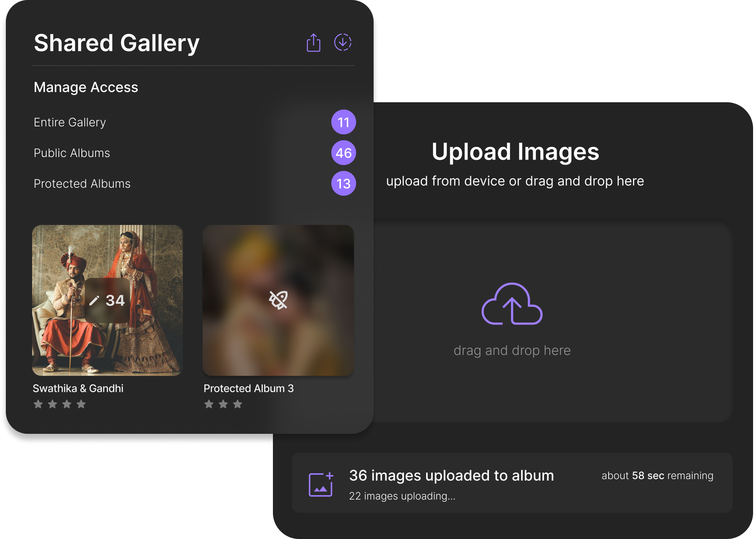Image resolution: width=756 pixels, height=539 pixels.
Task: Click 'upload from device or drag and drop here'
Action: pos(515,181)
